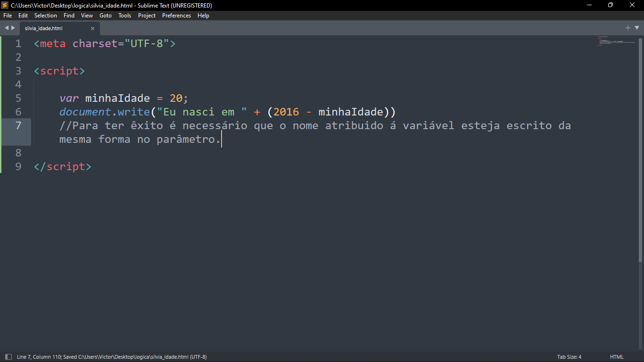The image size is (644, 362).
Task: Open the Find menu
Action: point(69,16)
